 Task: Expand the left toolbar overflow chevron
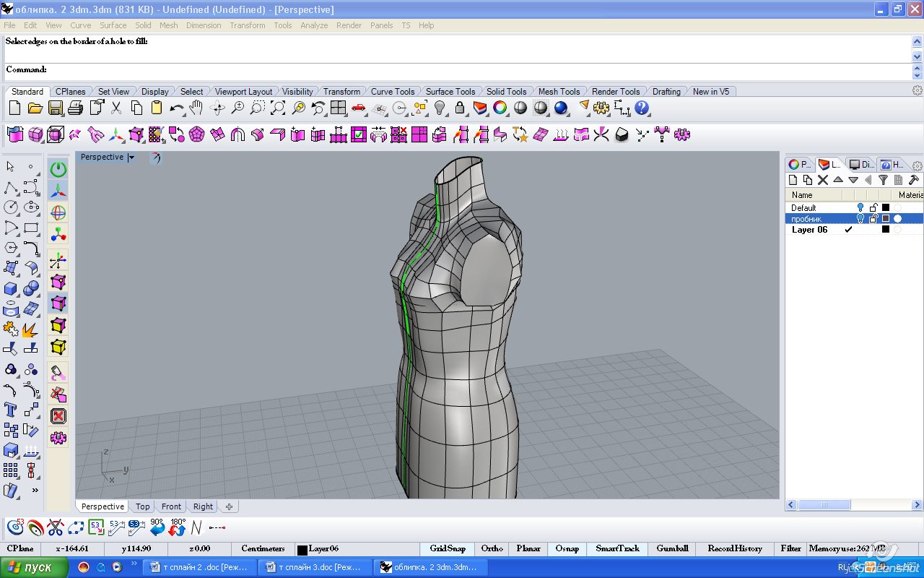[x=35, y=490]
